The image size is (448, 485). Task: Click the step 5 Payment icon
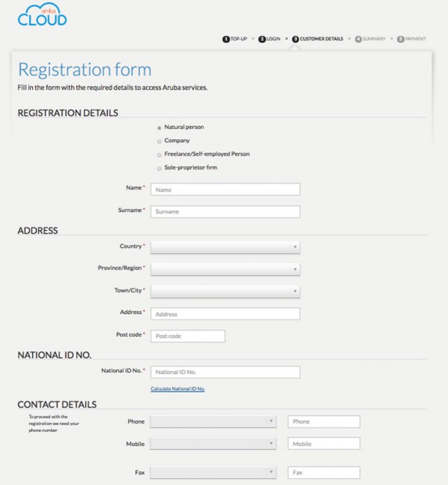coord(400,39)
